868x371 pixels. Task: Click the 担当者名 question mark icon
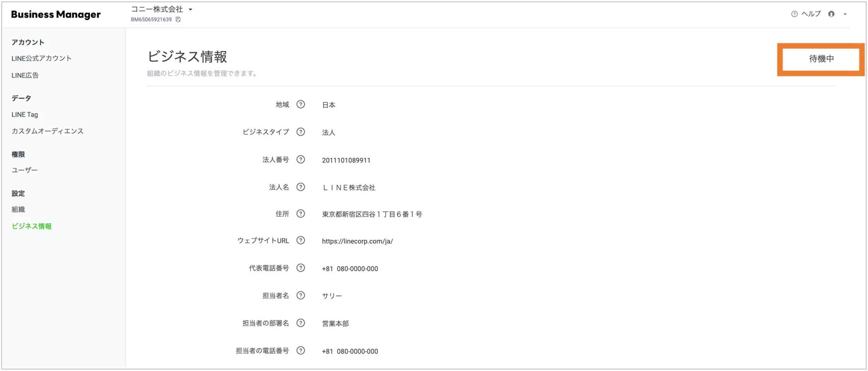301,295
